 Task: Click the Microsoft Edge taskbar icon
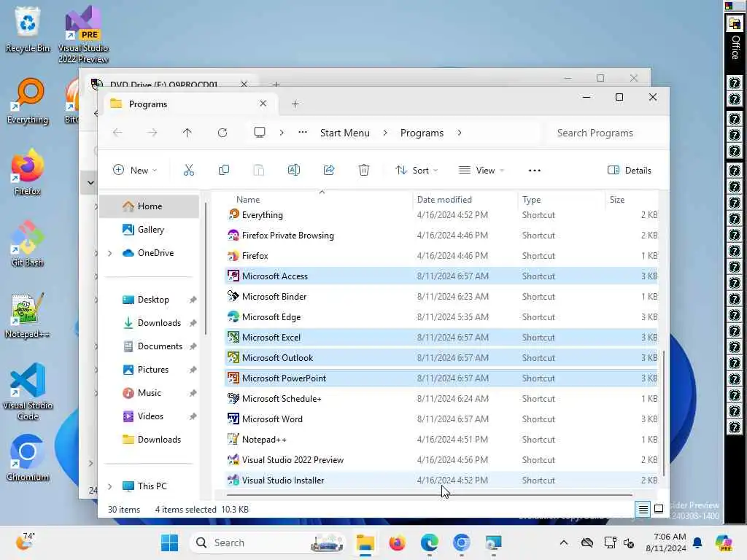tap(429, 542)
